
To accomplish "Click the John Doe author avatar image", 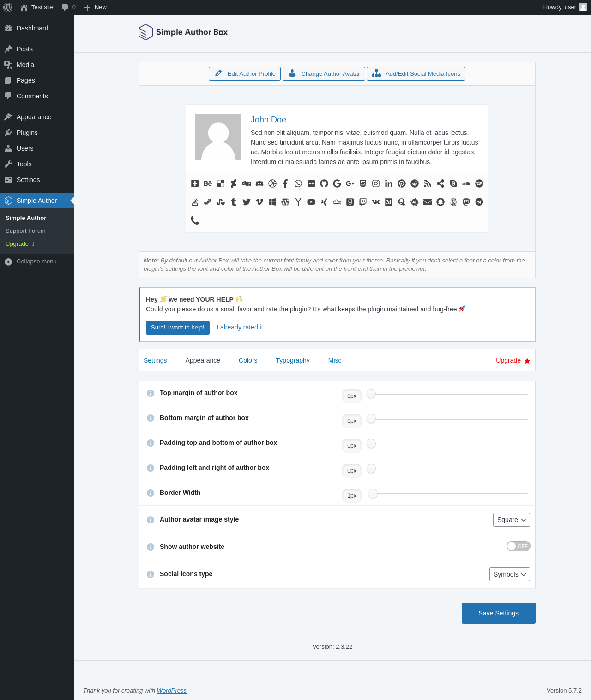I will [218, 137].
